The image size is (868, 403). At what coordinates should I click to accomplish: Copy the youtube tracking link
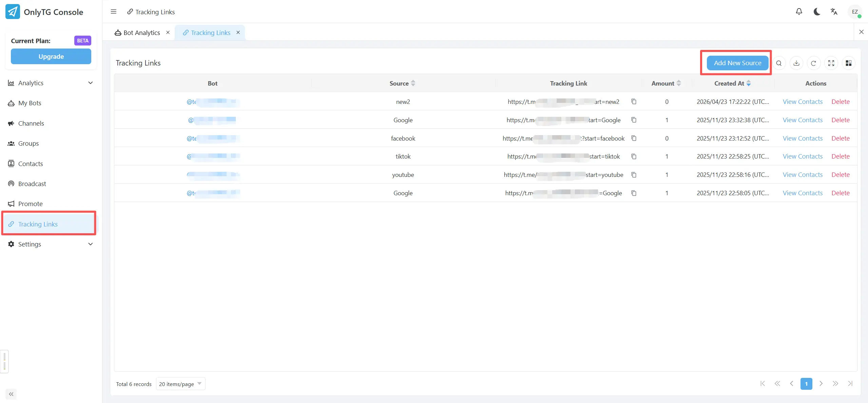634,175
